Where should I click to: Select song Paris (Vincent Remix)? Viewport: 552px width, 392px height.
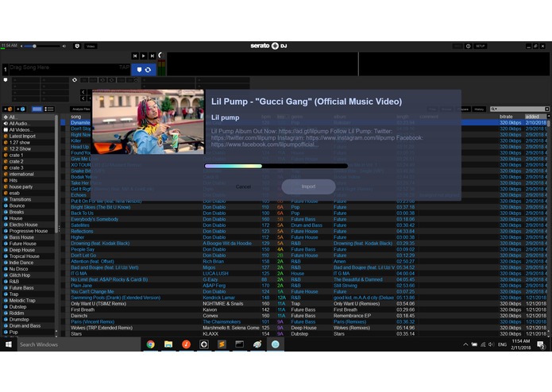coord(92,321)
